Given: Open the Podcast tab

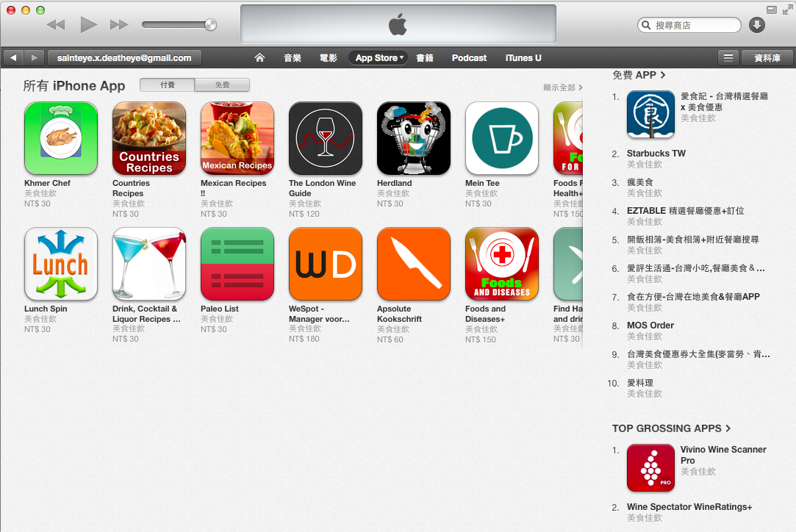Looking at the screenshot, I should click(469, 58).
